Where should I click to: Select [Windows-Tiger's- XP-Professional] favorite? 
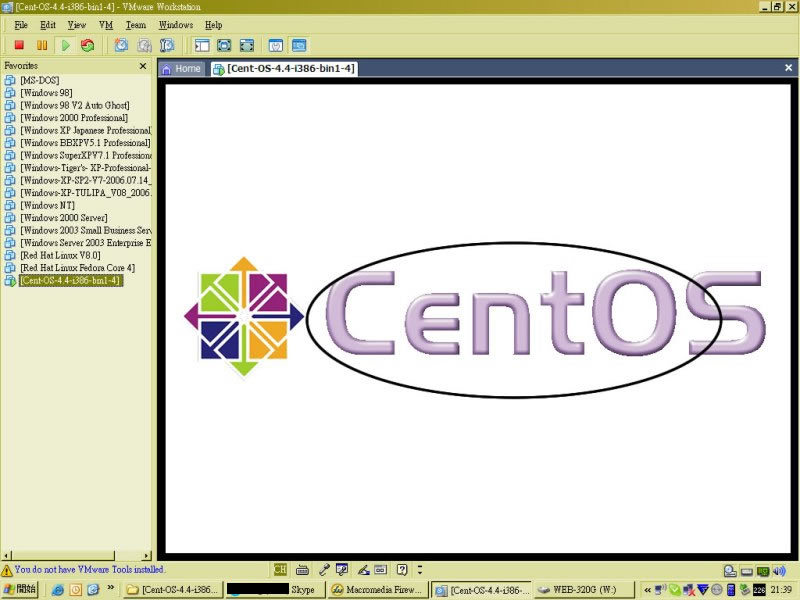78,168
